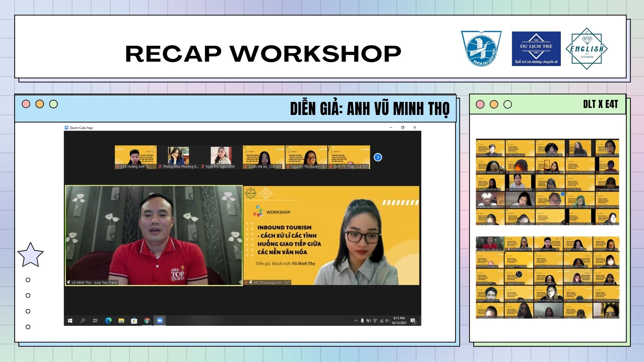The height and width of the screenshot is (362, 644).
Task: Click the blue more-options button in upper grid
Action: (x=562, y=194)
